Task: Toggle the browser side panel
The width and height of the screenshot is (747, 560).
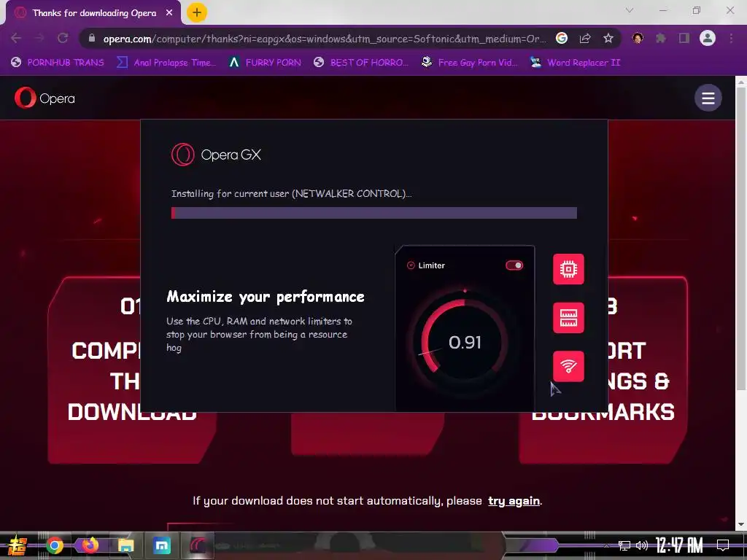Action: [x=684, y=38]
